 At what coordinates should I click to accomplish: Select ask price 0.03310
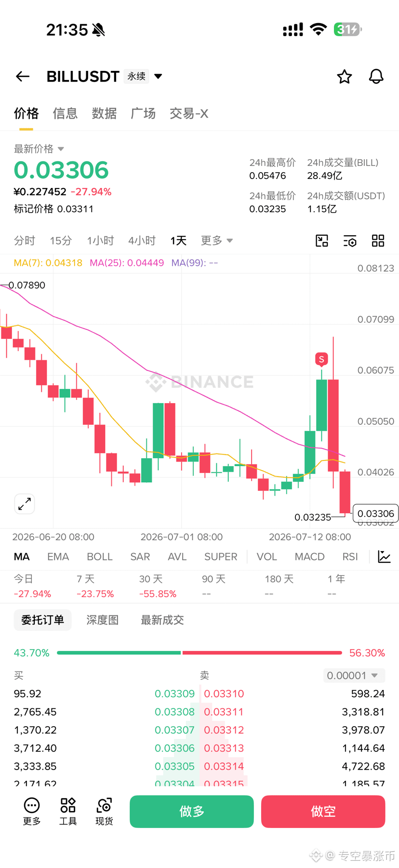click(x=224, y=693)
